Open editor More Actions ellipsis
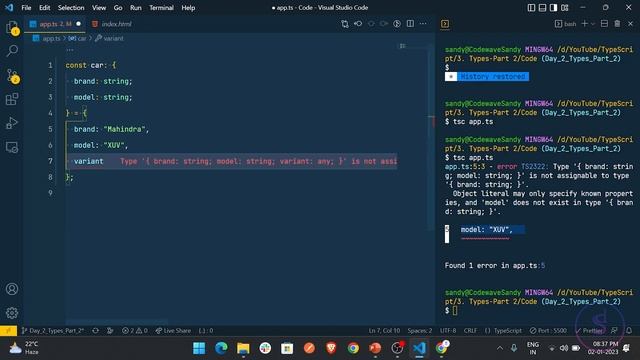 [x=423, y=24]
